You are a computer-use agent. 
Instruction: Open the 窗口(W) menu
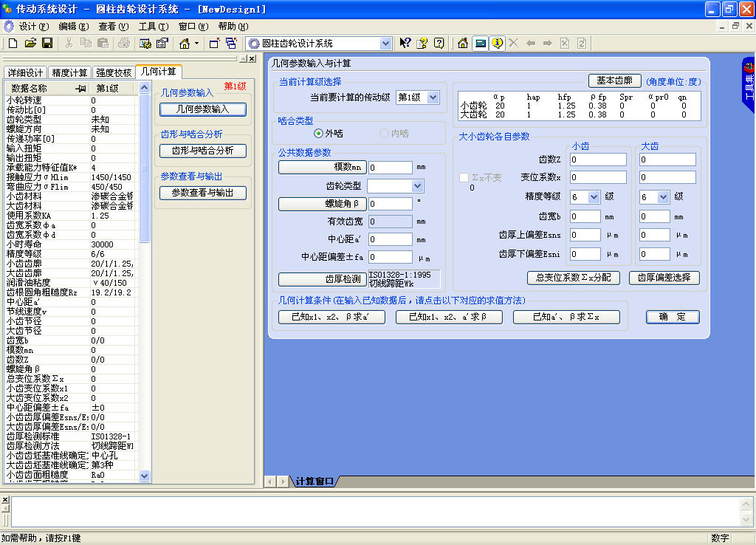193,26
